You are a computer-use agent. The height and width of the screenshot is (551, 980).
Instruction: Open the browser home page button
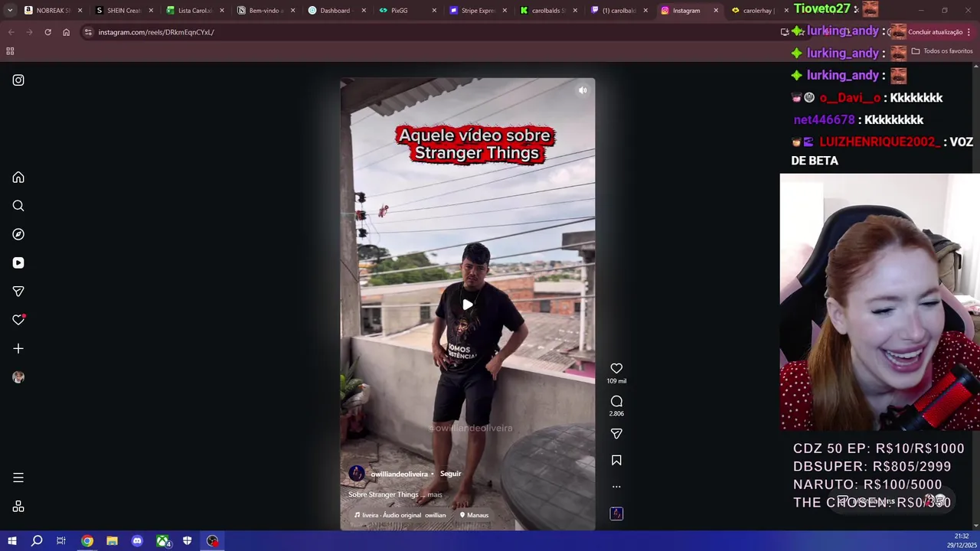point(66,32)
